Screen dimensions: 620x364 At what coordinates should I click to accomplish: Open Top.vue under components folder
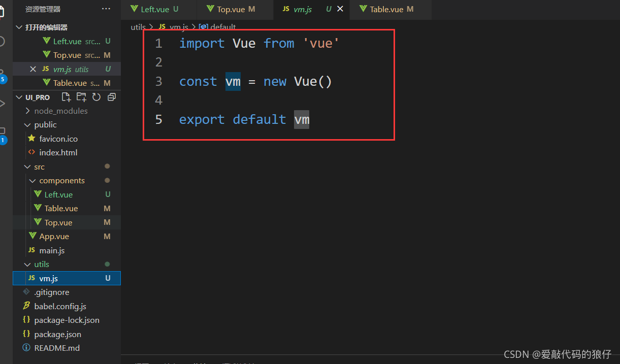(67, 222)
